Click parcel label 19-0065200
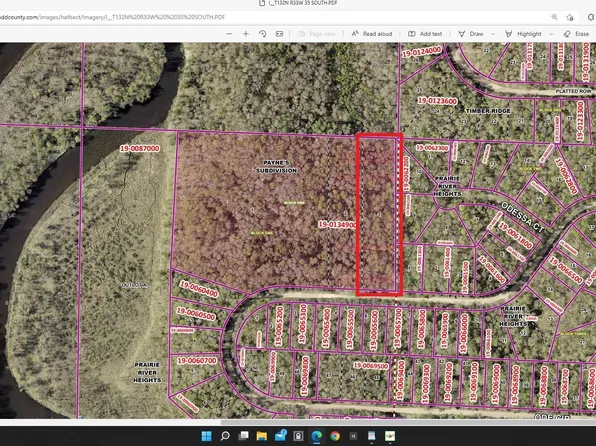This screenshot has width=596, height=446. [279, 326]
